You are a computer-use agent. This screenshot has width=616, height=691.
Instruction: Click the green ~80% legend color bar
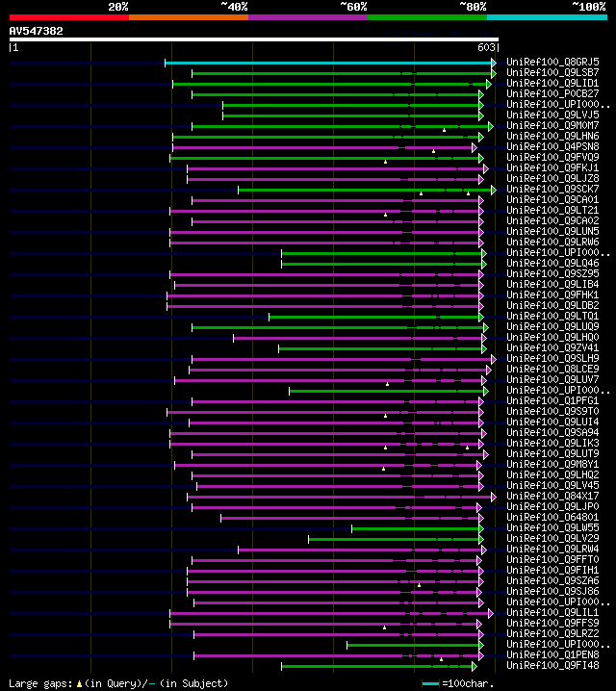click(427, 17)
